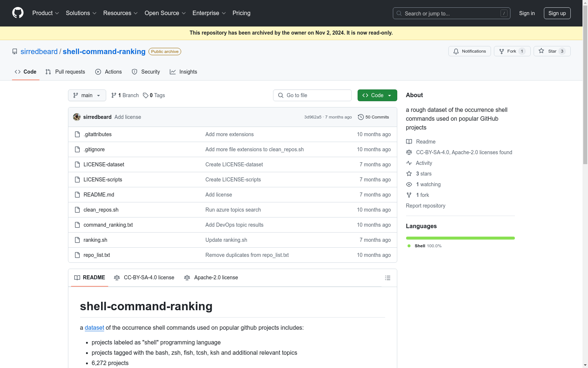Open the Pricing page

[241, 13]
